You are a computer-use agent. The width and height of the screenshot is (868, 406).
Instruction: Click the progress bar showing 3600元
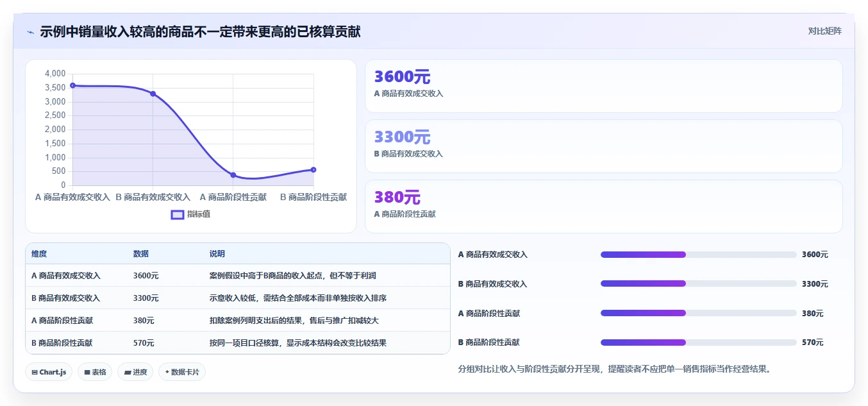(x=698, y=255)
